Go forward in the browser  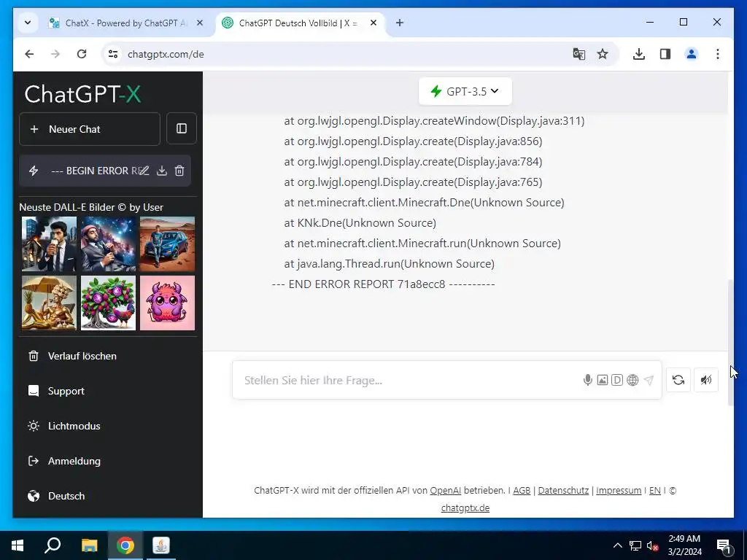click(x=55, y=54)
